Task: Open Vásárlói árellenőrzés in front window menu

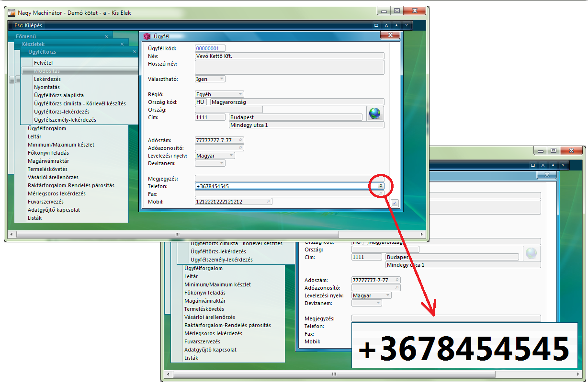Action: pos(53,177)
